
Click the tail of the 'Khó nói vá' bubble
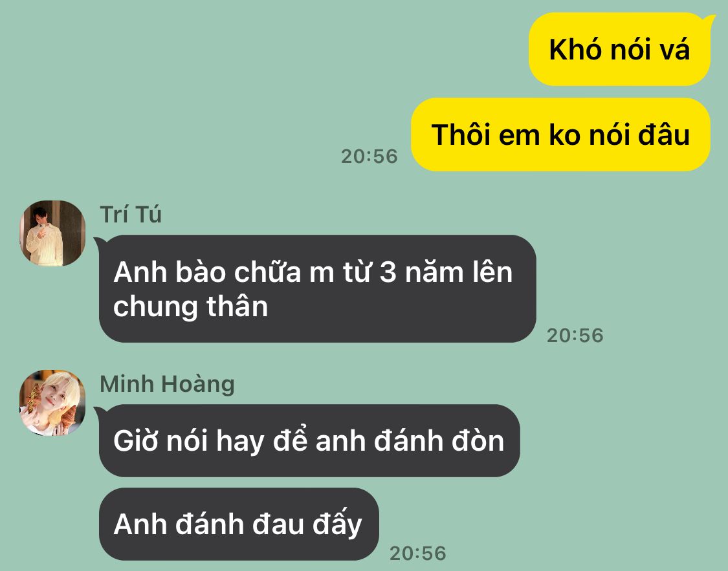point(709,19)
